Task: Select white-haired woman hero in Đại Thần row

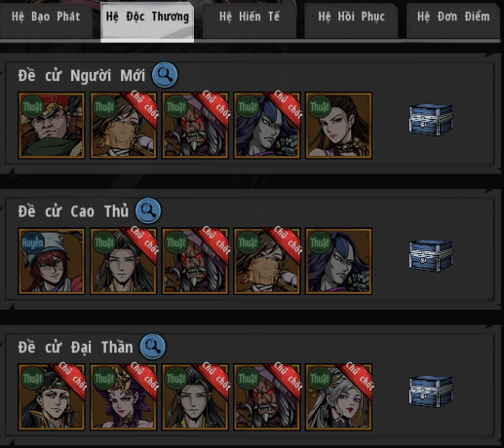Action: coord(338,396)
